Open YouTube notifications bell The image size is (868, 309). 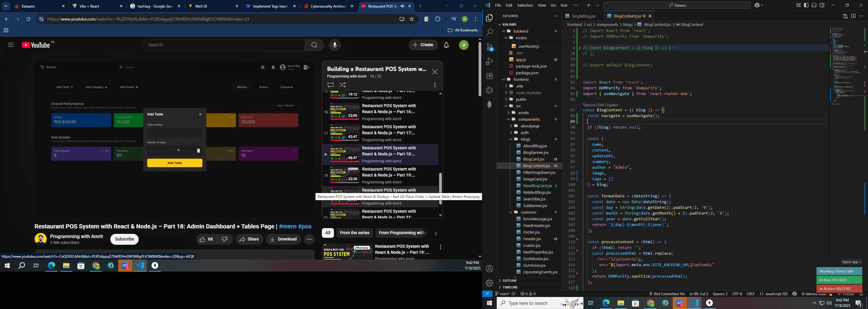tap(446, 45)
